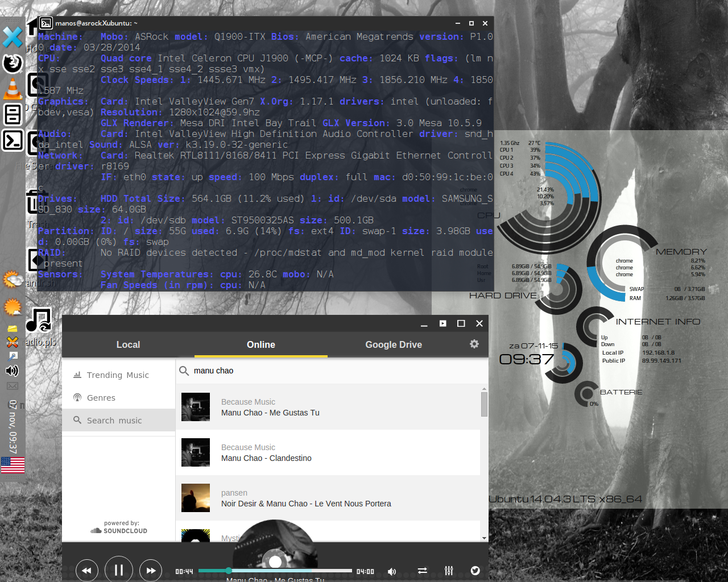Open the terminal launcher in the left panel

click(13, 140)
